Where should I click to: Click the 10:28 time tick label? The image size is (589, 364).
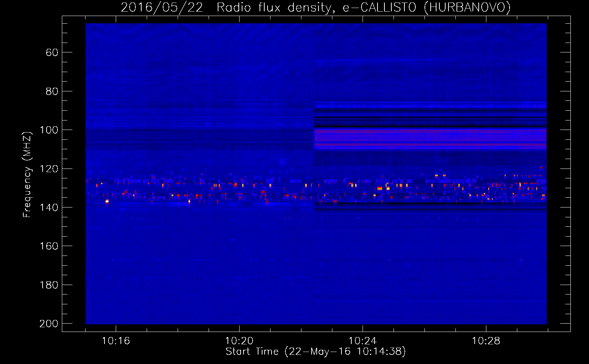486,341
